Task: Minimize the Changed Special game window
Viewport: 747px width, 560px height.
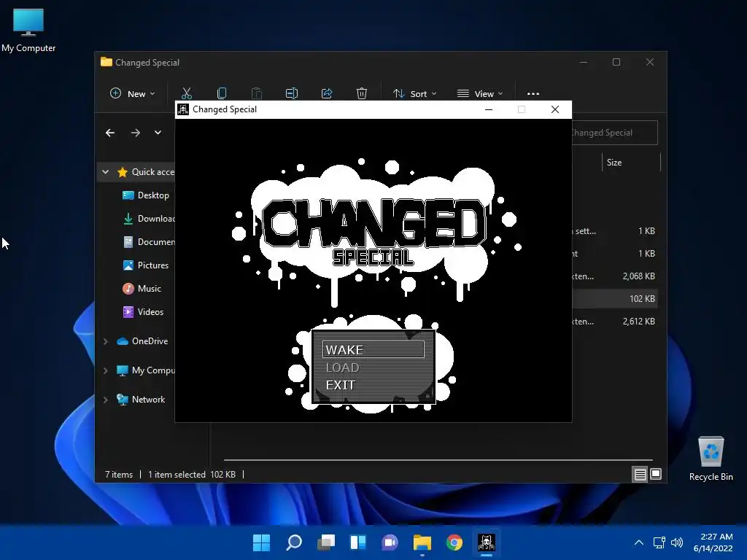Action: (x=488, y=109)
